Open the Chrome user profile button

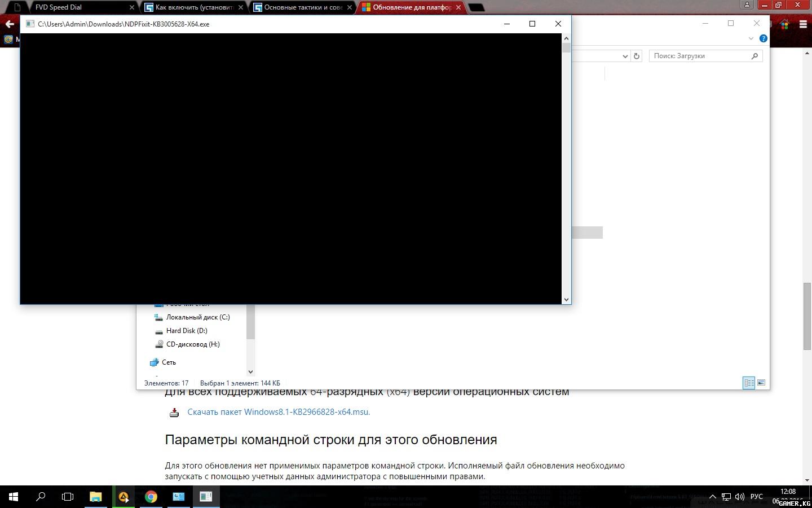747,5
